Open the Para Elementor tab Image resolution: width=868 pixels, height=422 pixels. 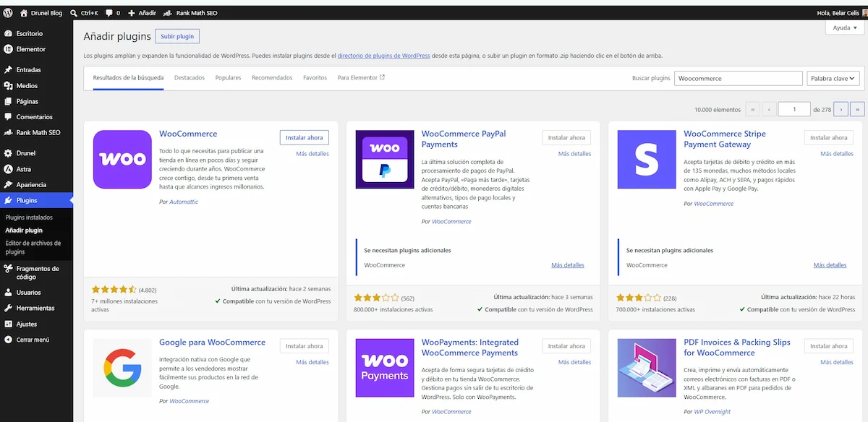coord(361,78)
